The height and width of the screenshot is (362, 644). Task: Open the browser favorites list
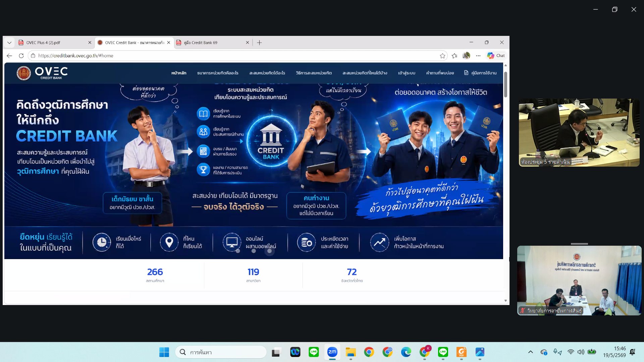454,56
